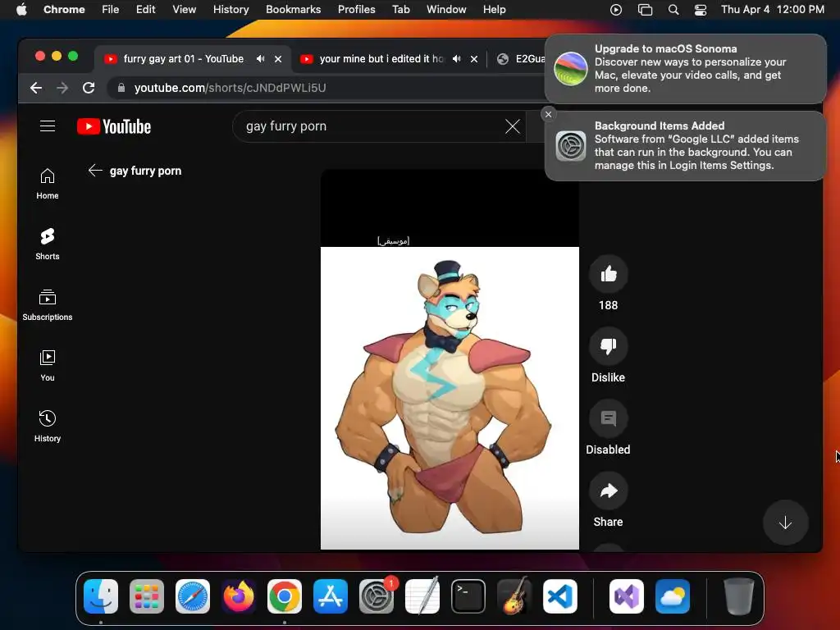The image size is (840, 630).
Task: Go to Home in the YouTube sidebar
Action: coord(47,184)
